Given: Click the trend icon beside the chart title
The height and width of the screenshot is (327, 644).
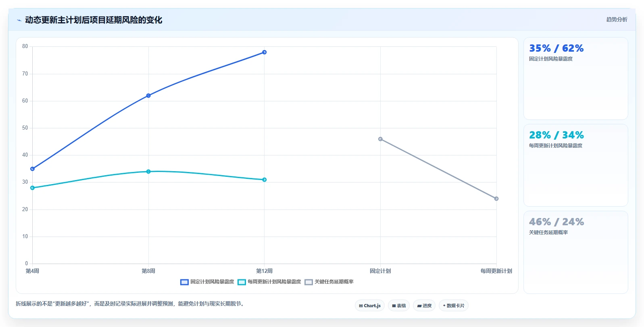Looking at the screenshot, I should click(x=19, y=20).
